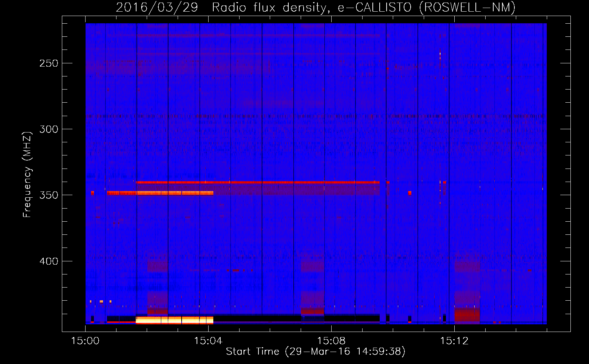Click the 250 frequency axis label
589x364 pixels.
pyautogui.click(x=49, y=63)
